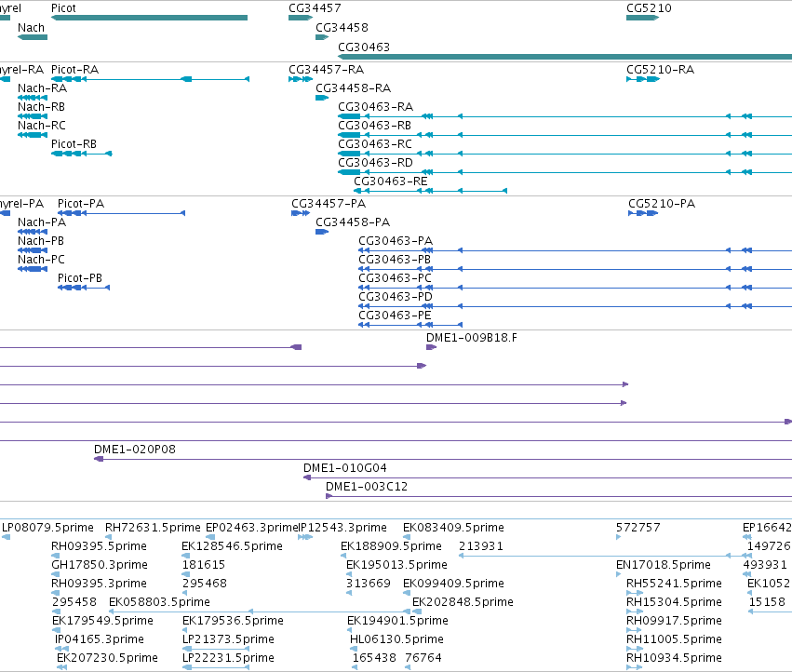Click the CG34458-RA transcript
This screenshot has height=672, width=792.
(322, 98)
